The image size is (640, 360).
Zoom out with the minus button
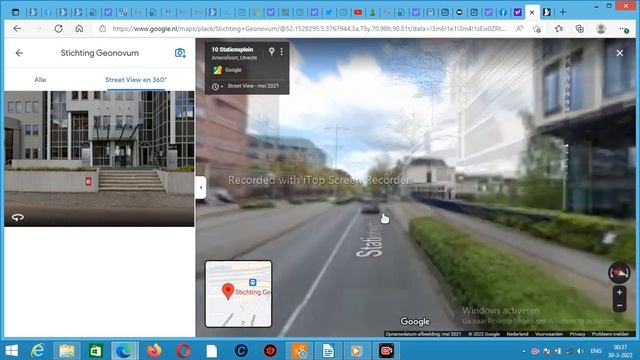pos(620,305)
